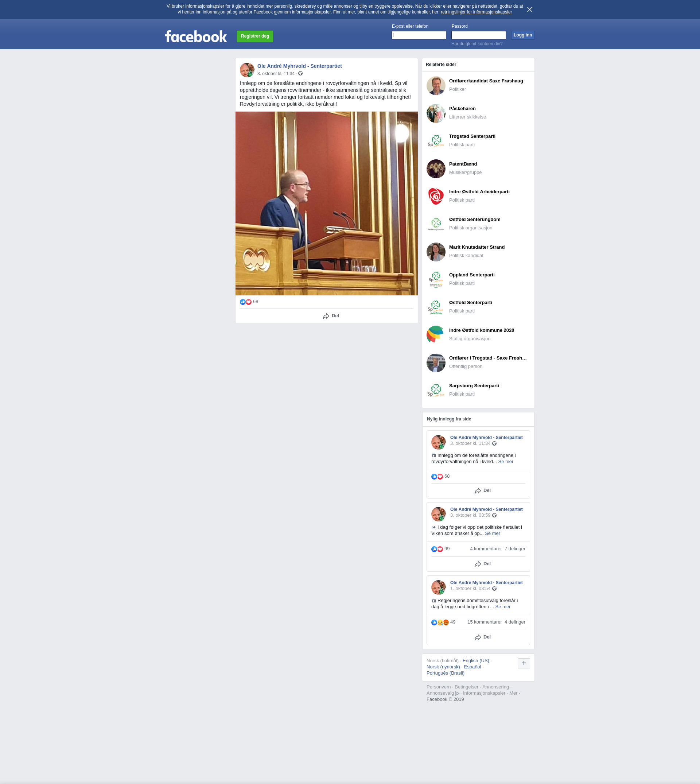Open Trøgstad Senterparti clover logo

point(436,141)
